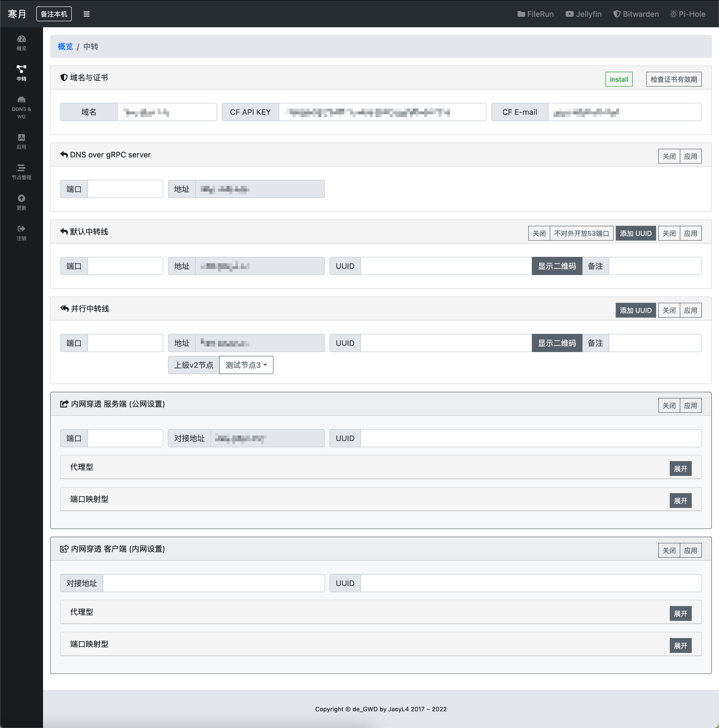Open DDNS & WG sidebar section
This screenshot has height=728, width=719.
coord(21,107)
